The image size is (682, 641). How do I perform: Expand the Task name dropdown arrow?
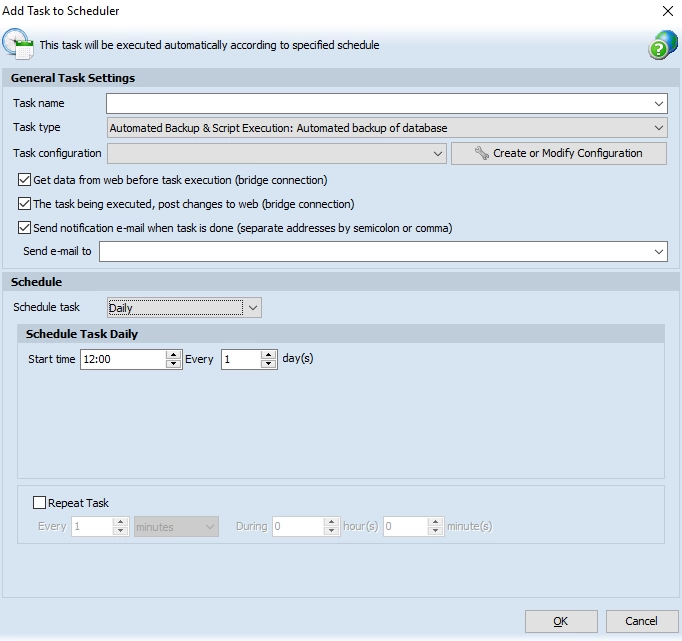(x=659, y=103)
